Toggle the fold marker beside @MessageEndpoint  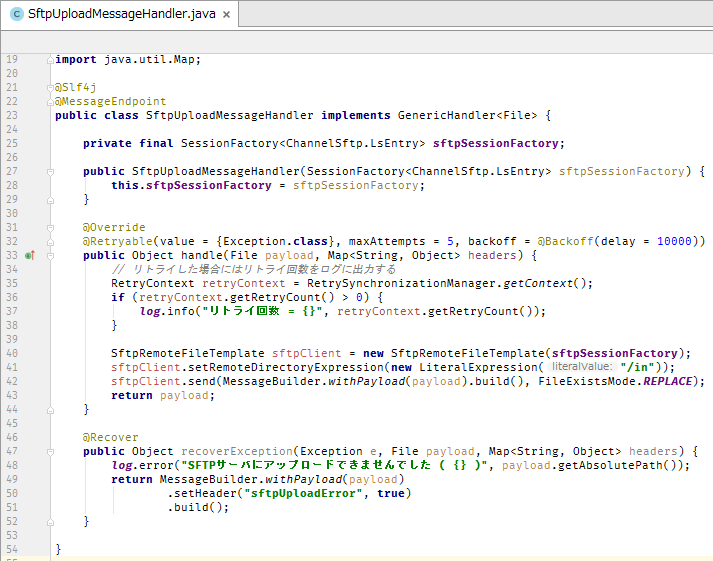click(50, 102)
